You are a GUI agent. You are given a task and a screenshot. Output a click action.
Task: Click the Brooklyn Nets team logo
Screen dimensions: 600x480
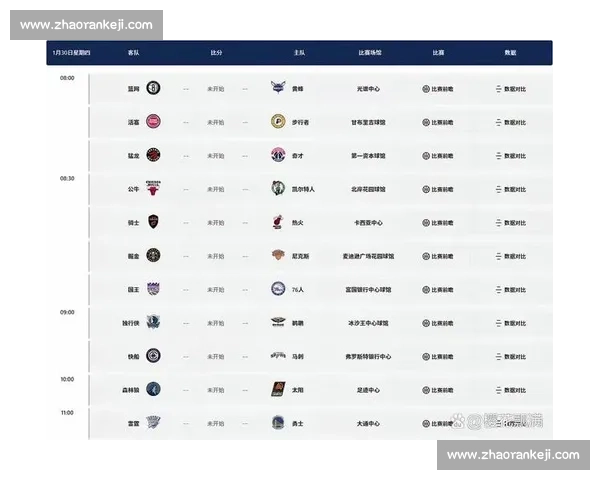coord(153,88)
